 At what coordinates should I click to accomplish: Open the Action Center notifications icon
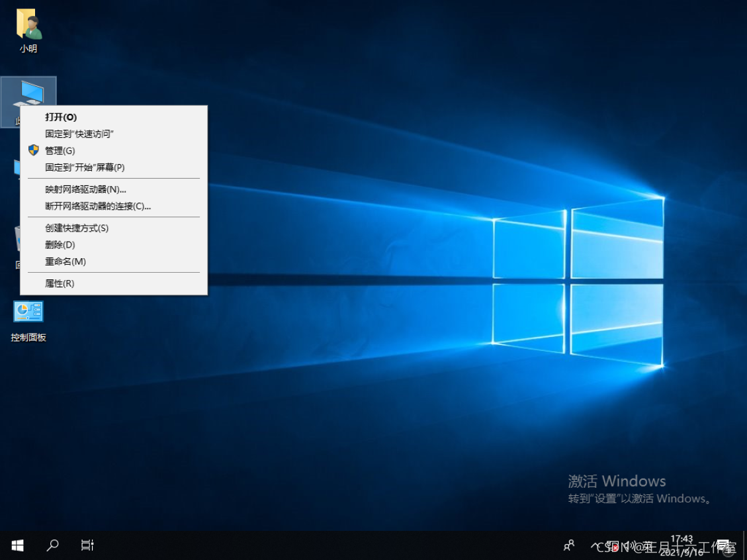(x=725, y=545)
